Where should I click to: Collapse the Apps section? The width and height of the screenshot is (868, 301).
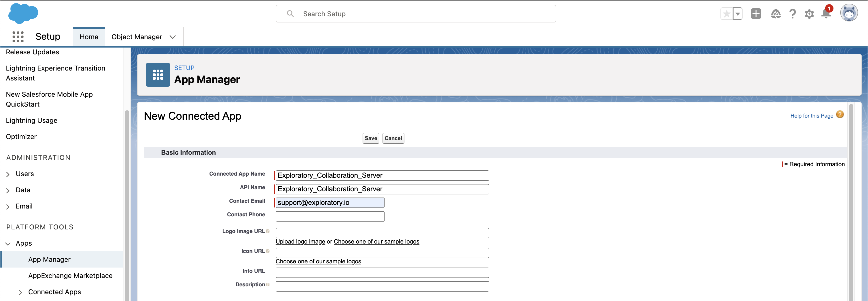[8, 244]
